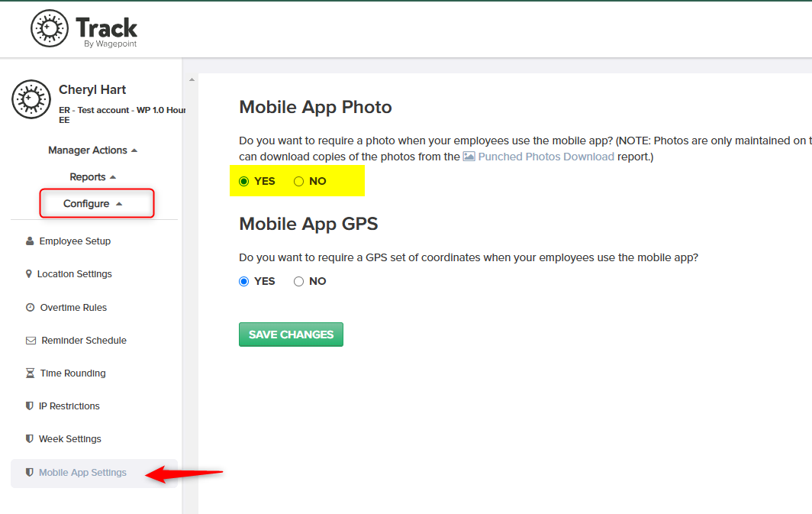Click the Save Changes button

[x=291, y=335]
